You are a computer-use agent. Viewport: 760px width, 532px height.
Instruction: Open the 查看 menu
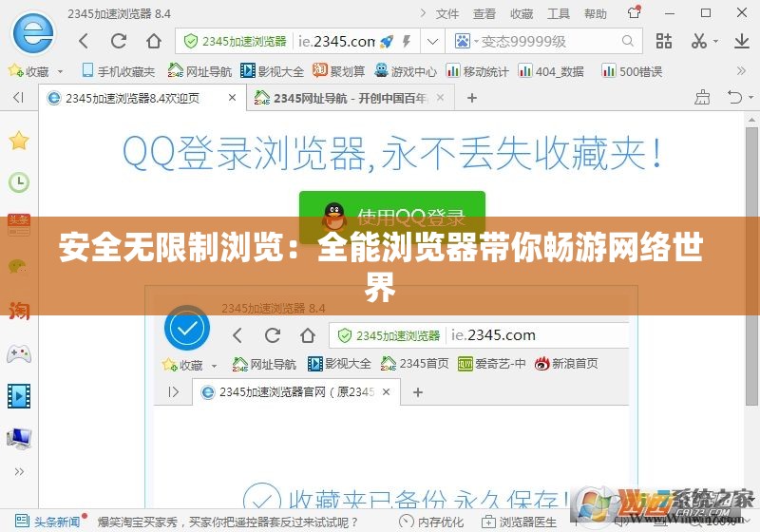point(484,13)
